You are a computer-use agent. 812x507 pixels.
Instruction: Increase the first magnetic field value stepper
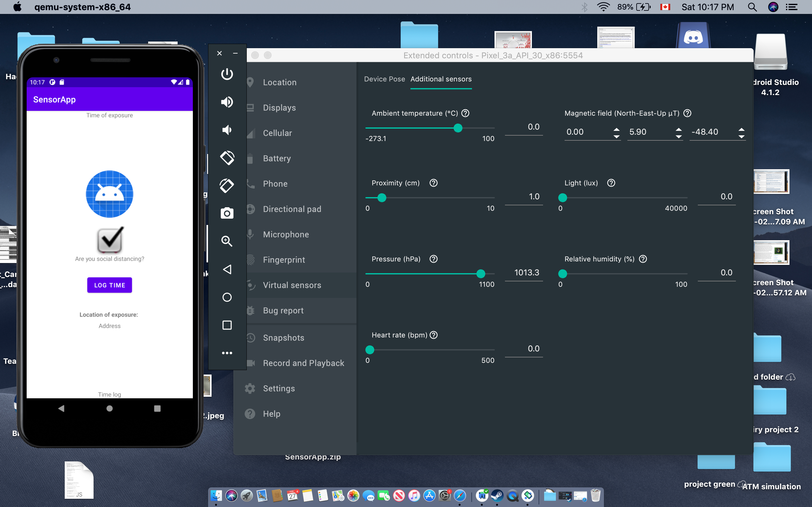point(616,129)
